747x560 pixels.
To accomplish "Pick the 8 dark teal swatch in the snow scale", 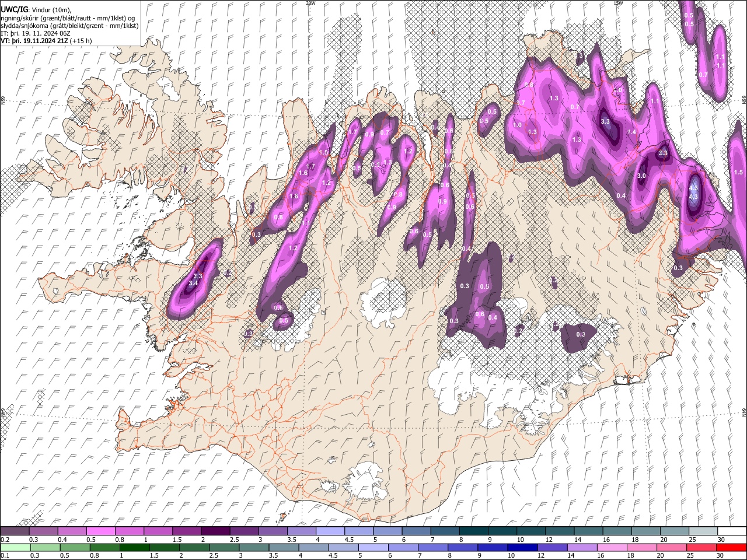I will point(473,531).
